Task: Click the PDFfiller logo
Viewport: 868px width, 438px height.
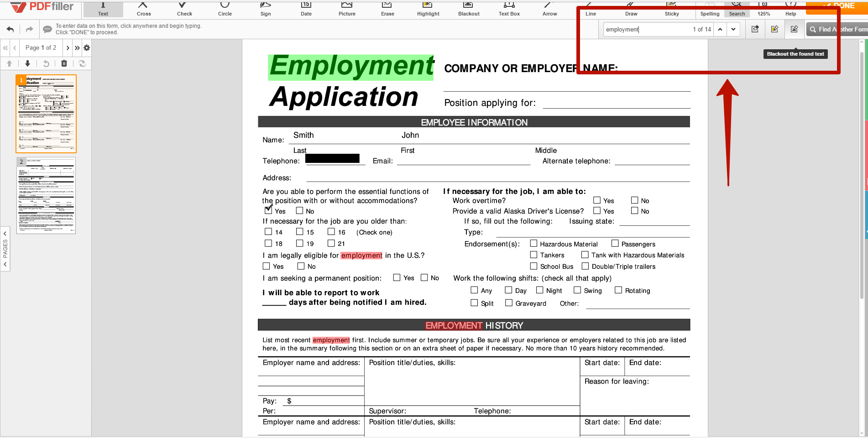Action: tap(42, 7)
